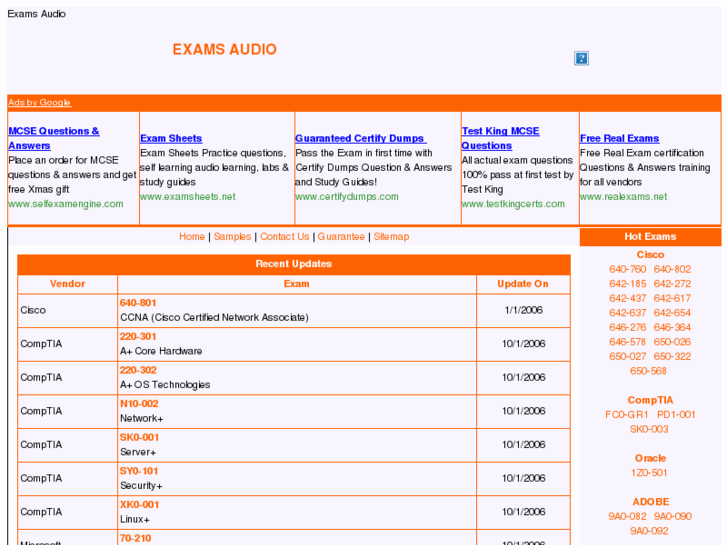Open hot exam 9A0-090

[x=673, y=517]
